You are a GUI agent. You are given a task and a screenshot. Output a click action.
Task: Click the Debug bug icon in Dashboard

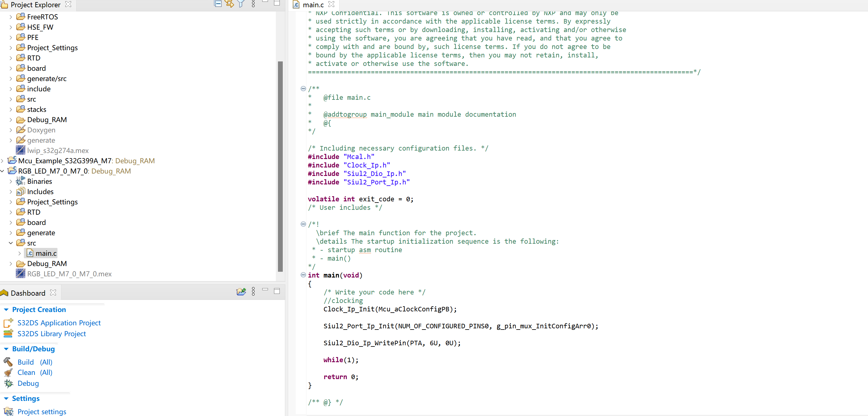click(8, 383)
